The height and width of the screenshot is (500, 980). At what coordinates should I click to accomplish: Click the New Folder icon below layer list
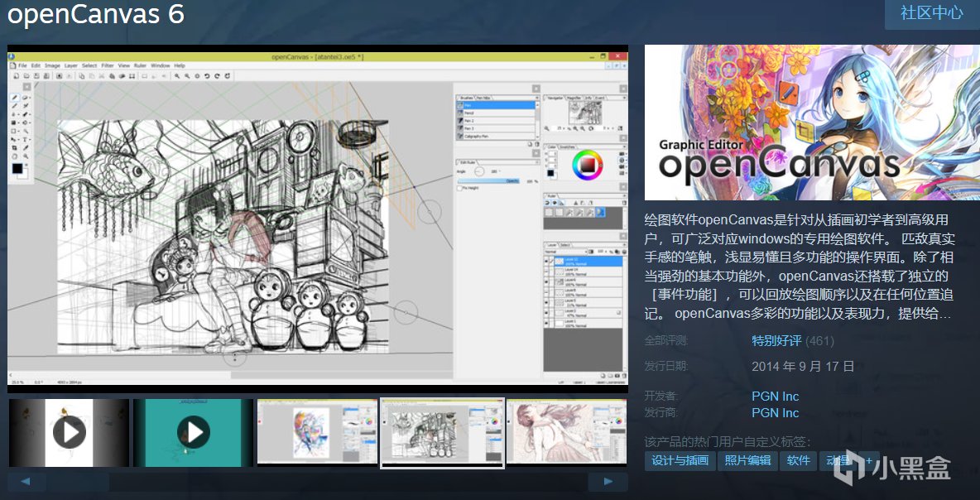coord(610,376)
